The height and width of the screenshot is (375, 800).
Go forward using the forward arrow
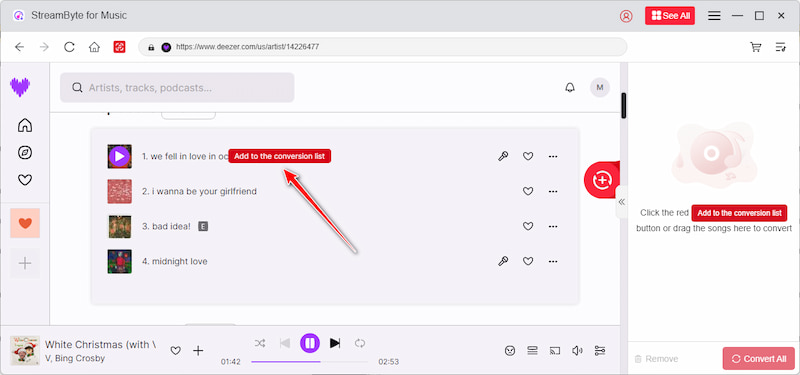44,47
